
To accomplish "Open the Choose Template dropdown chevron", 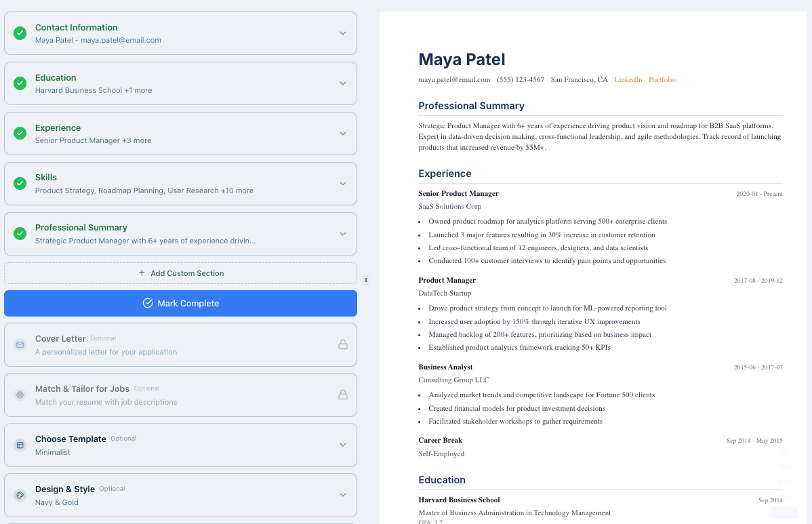I will click(343, 445).
